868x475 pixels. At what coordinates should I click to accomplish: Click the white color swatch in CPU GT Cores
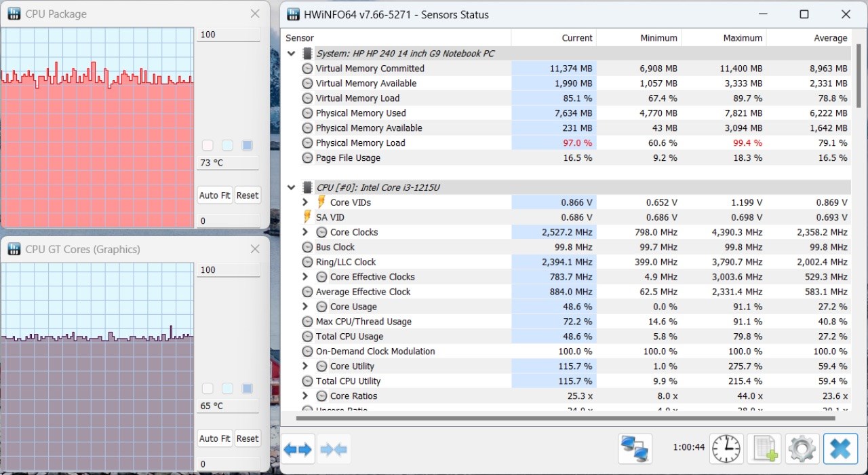pyautogui.click(x=208, y=389)
